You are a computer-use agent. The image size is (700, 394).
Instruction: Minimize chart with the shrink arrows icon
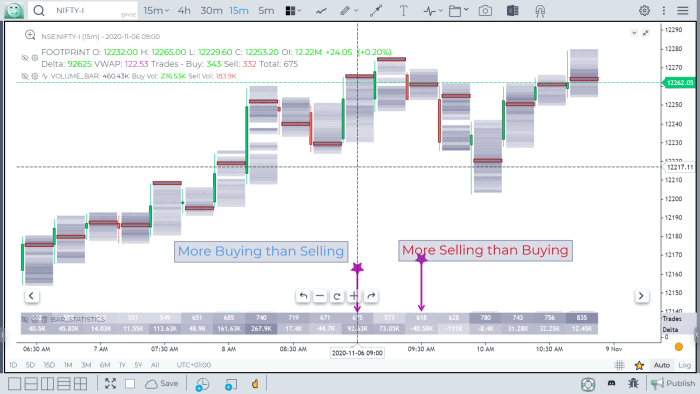point(646,33)
